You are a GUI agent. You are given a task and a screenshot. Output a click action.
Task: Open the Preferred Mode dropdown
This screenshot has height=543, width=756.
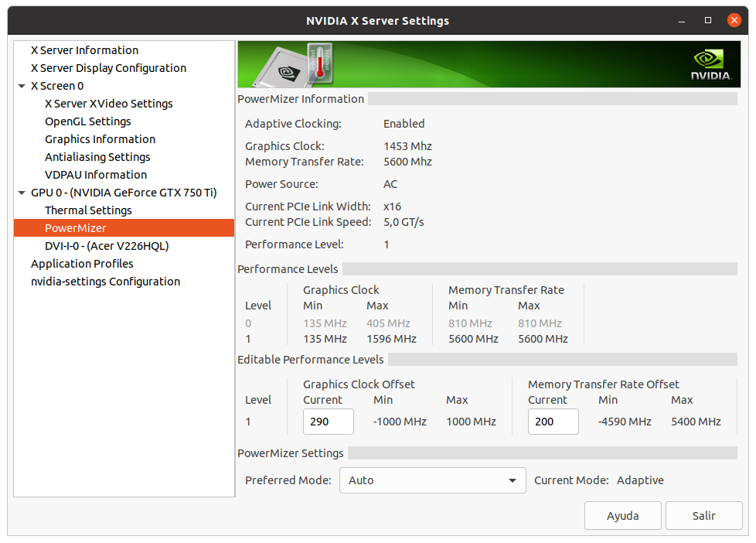pyautogui.click(x=432, y=480)
